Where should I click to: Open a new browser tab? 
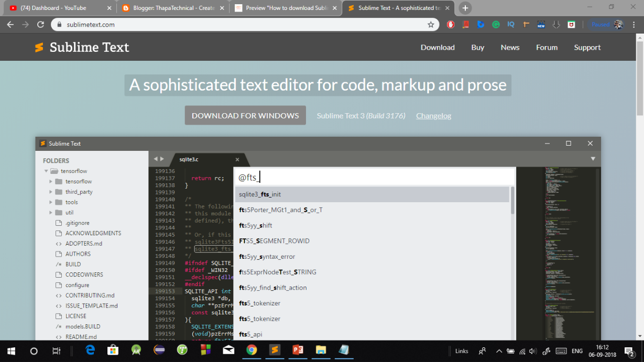click(465, 8)
